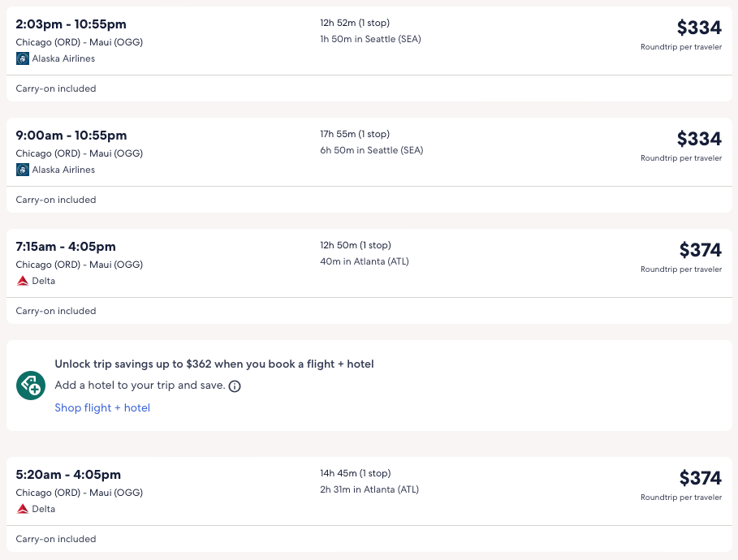
Task: Click Delta logo on 5:20am flight
Action: pos(23,509)
